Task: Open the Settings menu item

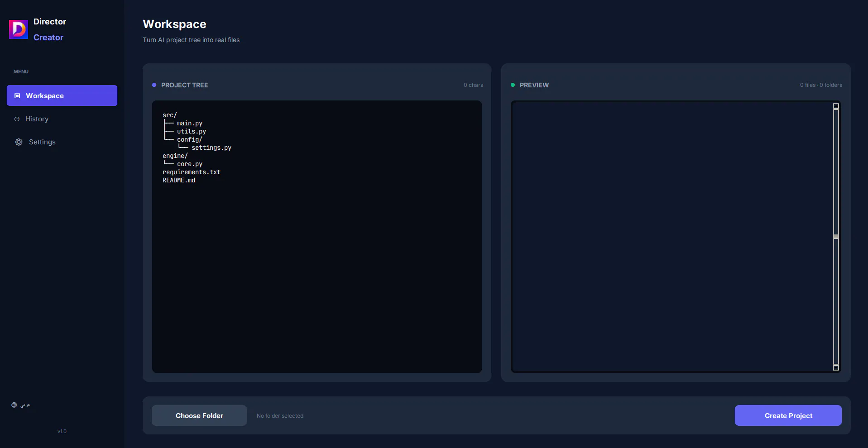Action: (62, 142)
